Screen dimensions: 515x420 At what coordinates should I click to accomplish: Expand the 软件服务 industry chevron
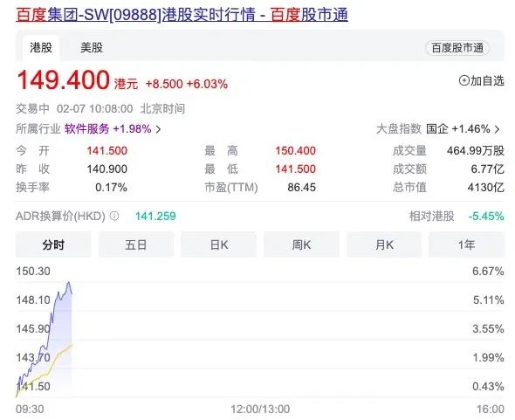[158, 129]
